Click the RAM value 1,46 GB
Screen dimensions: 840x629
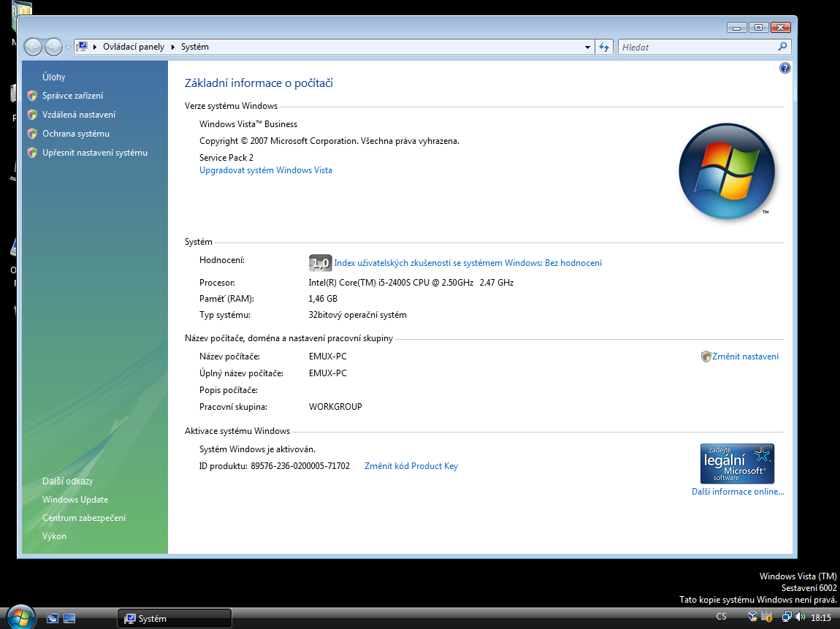pos(323,298)
